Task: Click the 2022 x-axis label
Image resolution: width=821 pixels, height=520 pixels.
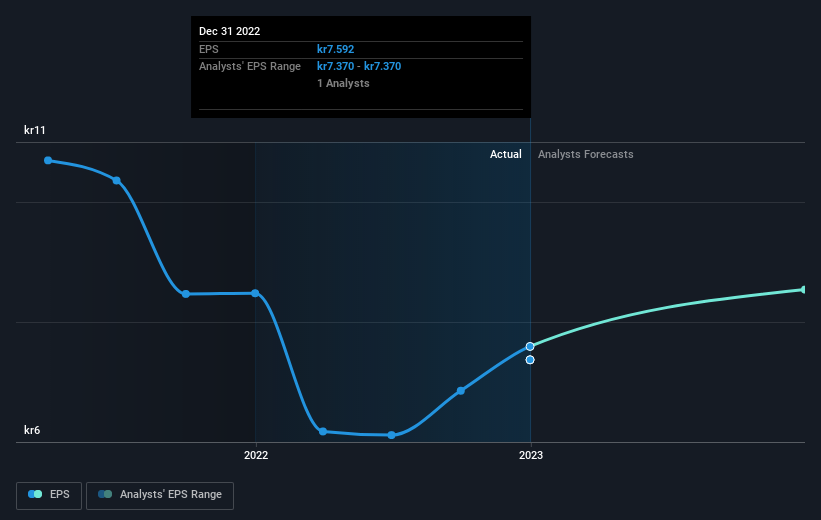Action: (x=256, y=456)
